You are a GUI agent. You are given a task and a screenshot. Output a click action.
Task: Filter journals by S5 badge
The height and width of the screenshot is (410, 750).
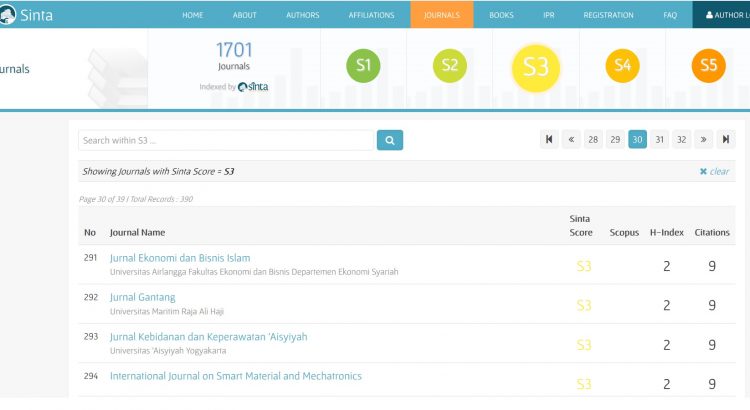coord(708,66)
